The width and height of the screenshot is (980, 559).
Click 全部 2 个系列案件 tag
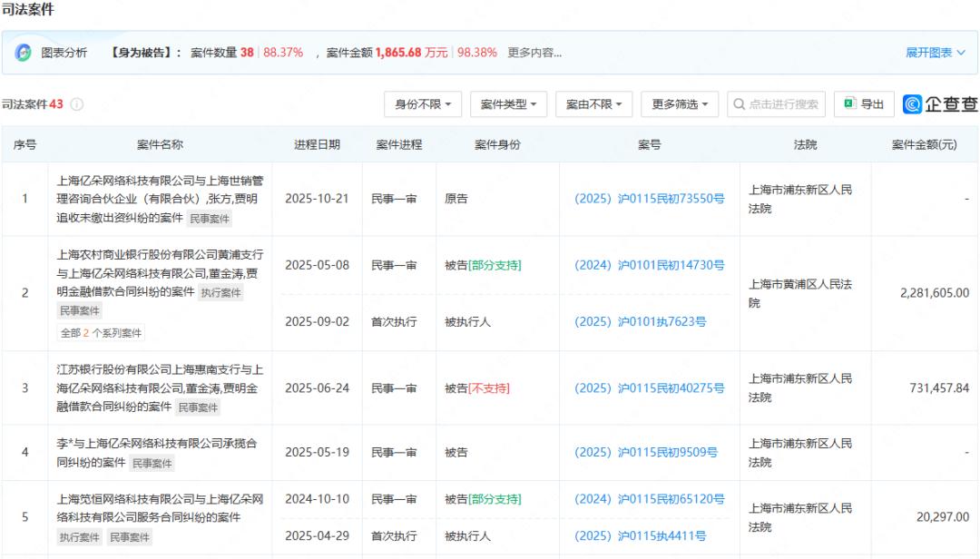(x=101, y=333)
